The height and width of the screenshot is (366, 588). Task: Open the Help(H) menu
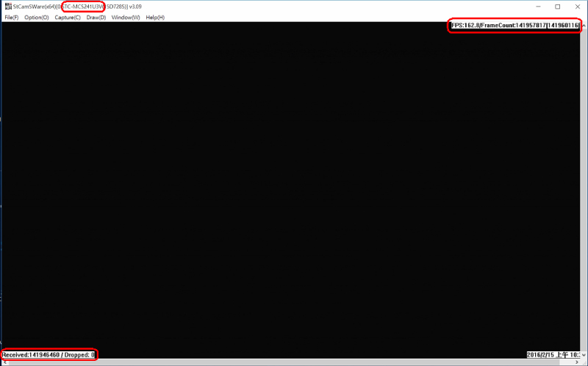tap(155, 17)
